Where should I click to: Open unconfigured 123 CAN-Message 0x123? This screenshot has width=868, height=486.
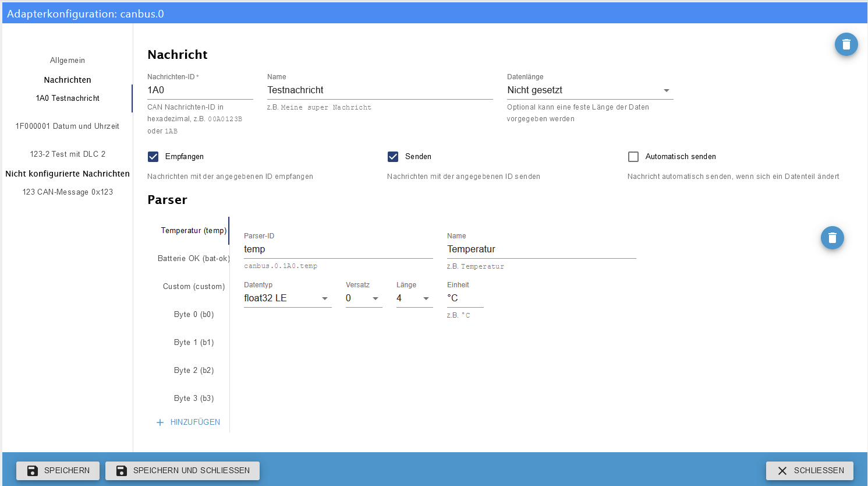[x=68, y=192]
